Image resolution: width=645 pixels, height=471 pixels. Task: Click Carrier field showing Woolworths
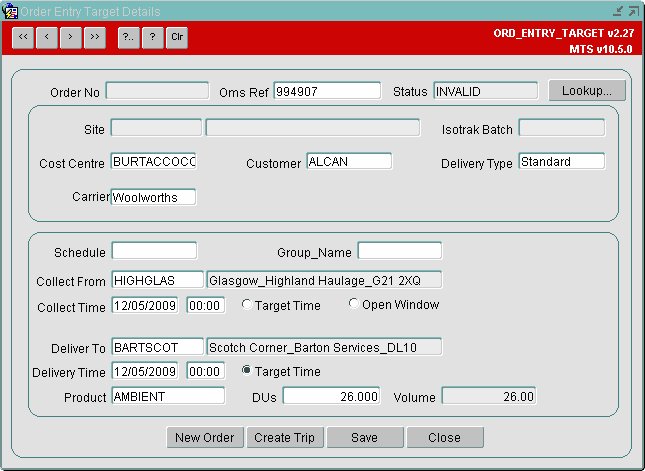pyautogui.click(x=153, y=197)
